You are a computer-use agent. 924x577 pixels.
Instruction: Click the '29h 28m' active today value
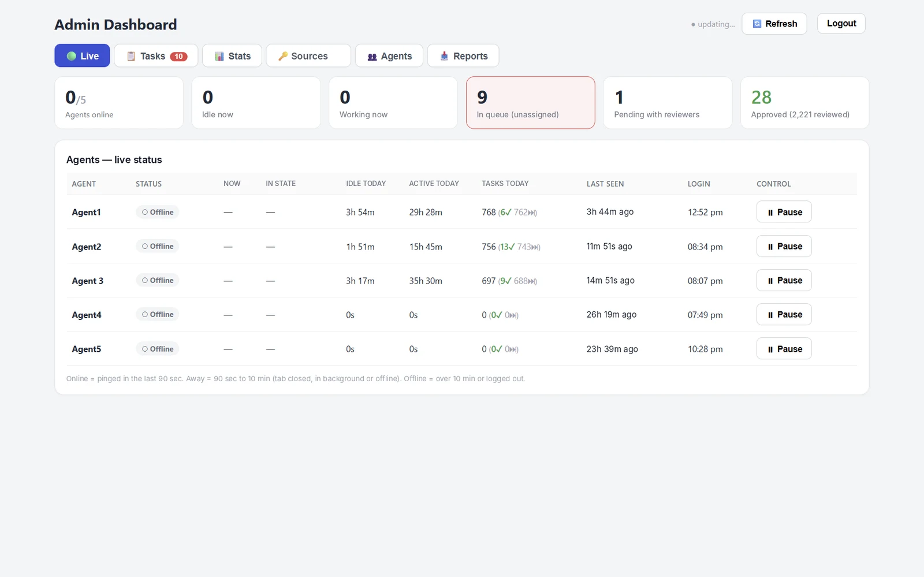pyautogui.click(x=426, y=213)
